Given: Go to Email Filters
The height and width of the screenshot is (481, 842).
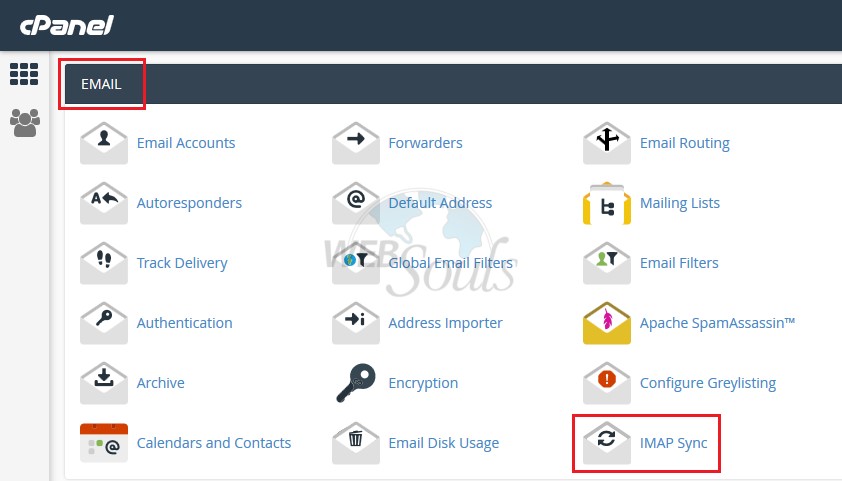Looking at the screenshot, I should coord(679,263).
